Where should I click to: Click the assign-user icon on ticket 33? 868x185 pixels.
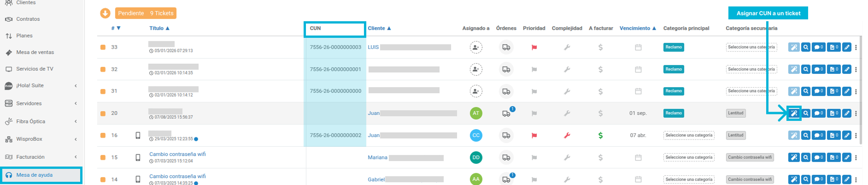point(476,47)
